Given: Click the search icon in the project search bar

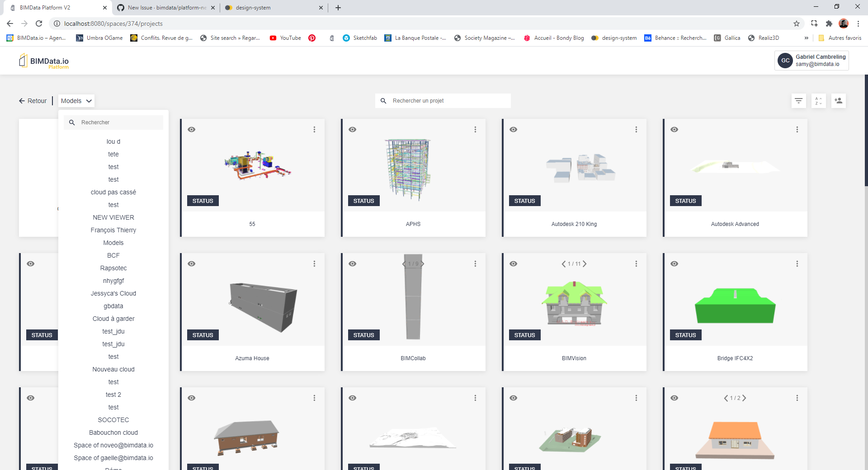Looking at the screenshot, I should pos(383,101).
